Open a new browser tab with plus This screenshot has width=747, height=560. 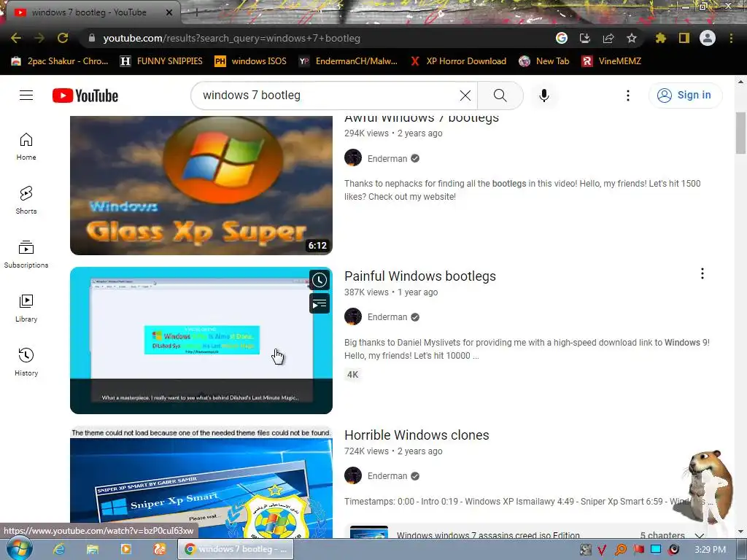pos(196,12)
